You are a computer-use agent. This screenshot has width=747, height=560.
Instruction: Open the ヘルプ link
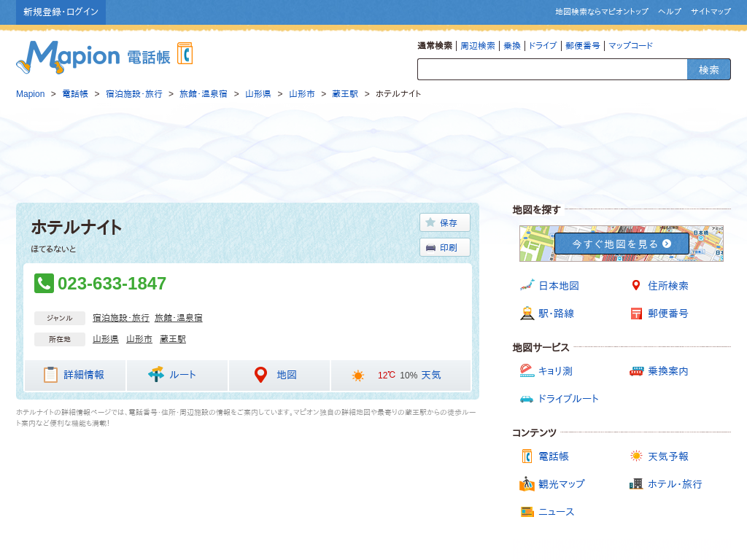click(670, 12)
